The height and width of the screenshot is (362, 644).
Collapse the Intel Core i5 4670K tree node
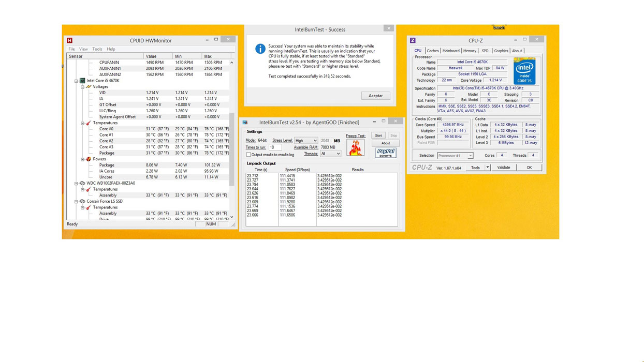point(76,81)
